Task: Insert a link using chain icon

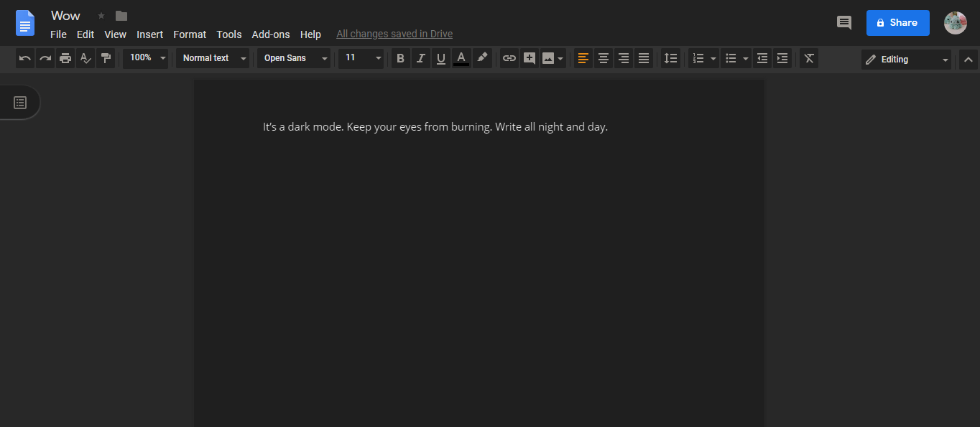Action: pyautogui.click(x=509, y=58)
